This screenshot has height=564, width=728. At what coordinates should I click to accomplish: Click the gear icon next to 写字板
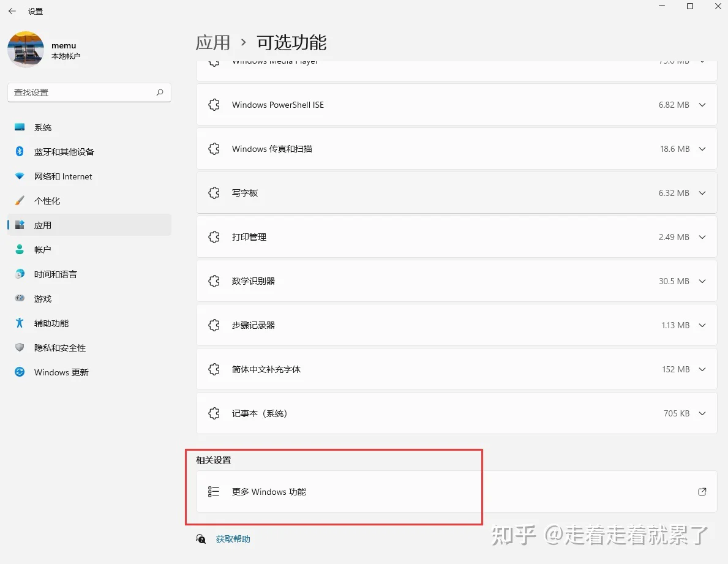coord(214,193)
